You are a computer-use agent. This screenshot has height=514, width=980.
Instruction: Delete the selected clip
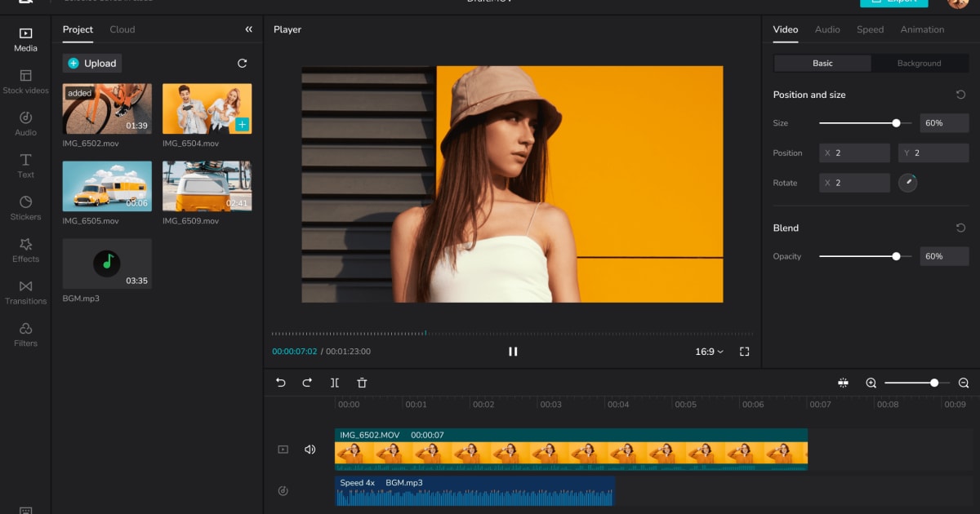click(362, 382)
